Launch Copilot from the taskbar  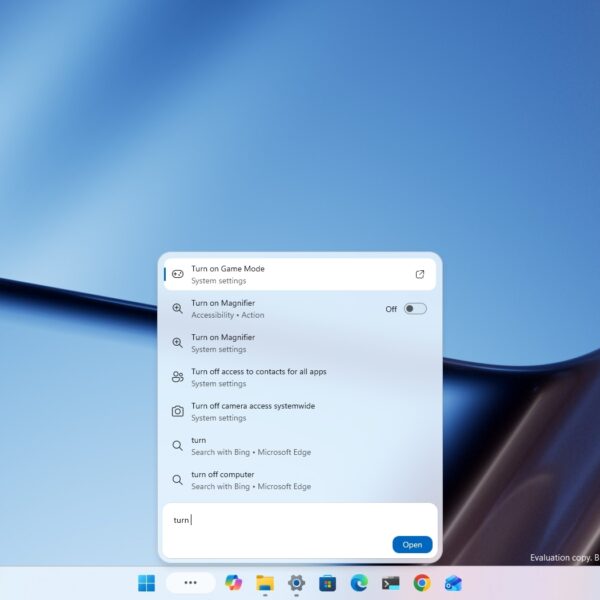[233, 583]
